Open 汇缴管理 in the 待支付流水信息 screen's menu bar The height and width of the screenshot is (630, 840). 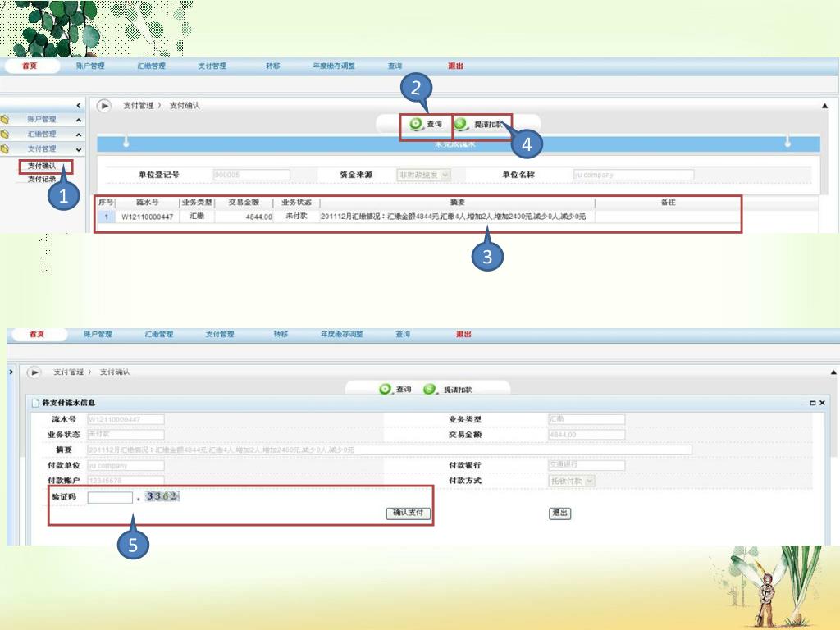pyautogui.click(x=158, y=335)
